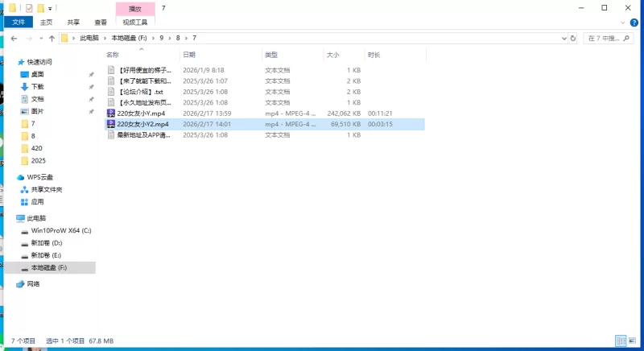
Task: Click 本地磁盘 (F:) in the breadcrumb
Action: tap(129, 38)
